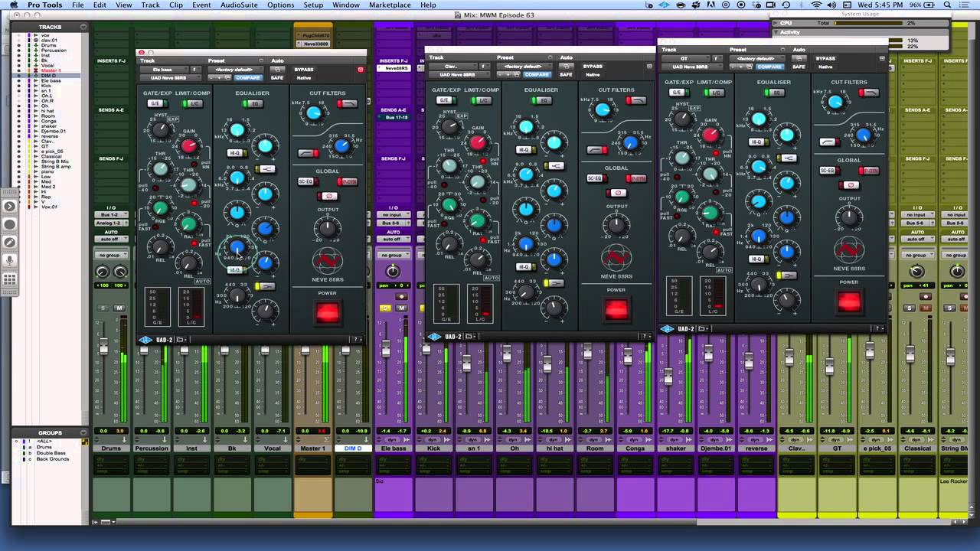Click OUTPUT knob in Clav plugin

click(x=616, y=224)
